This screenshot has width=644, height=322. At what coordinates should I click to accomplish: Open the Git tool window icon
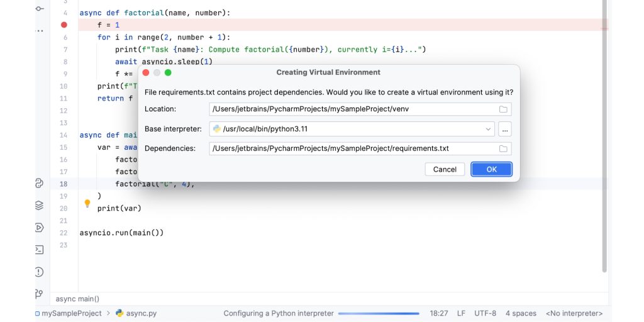coord(39,294)
